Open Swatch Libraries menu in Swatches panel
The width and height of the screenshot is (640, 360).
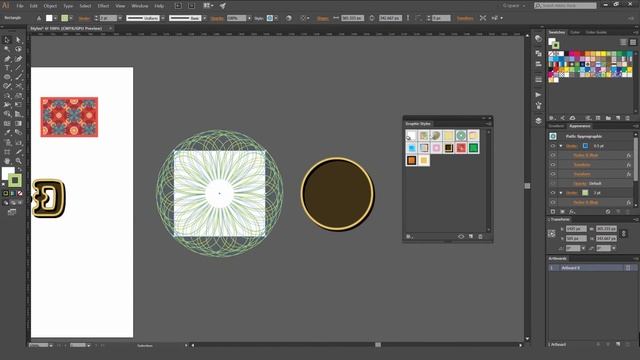pyautogui.click(x=552, y=118)
